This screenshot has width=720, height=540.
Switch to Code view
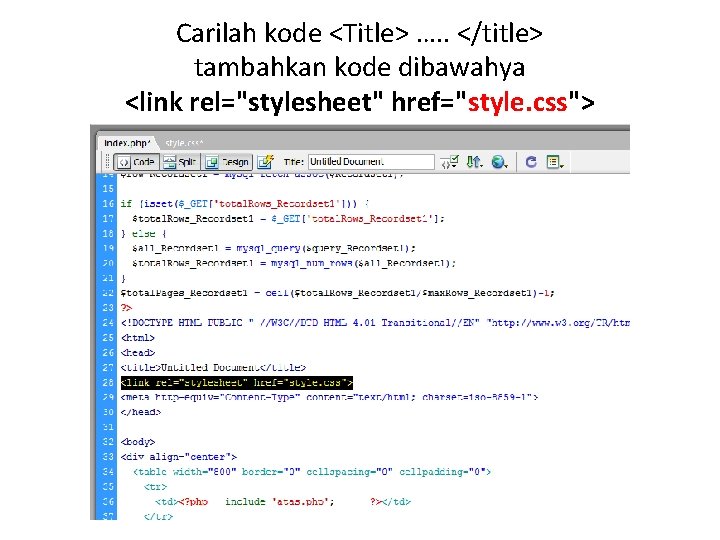coord(136,162)
